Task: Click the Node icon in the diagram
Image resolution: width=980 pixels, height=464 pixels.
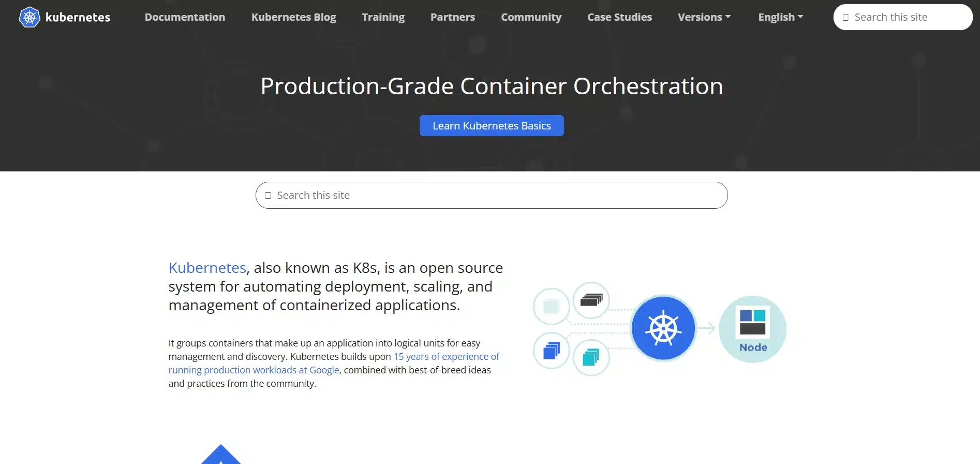Action: pos(753,329)
